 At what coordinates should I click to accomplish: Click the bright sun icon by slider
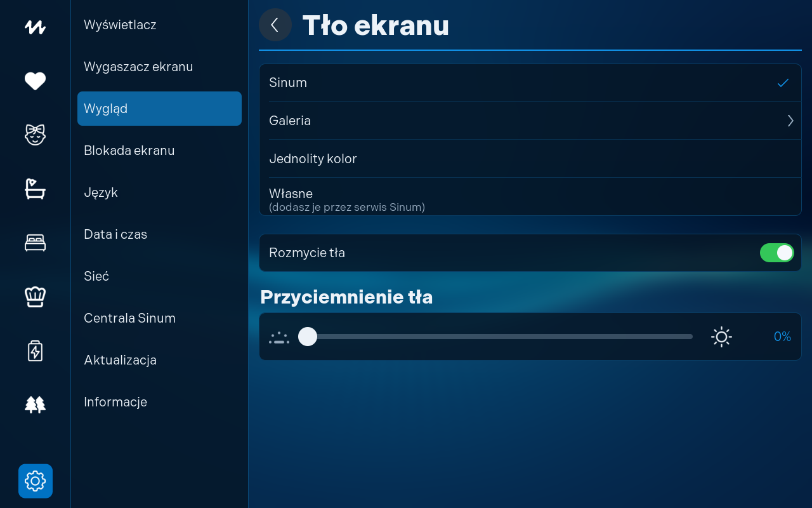(721, 337)
